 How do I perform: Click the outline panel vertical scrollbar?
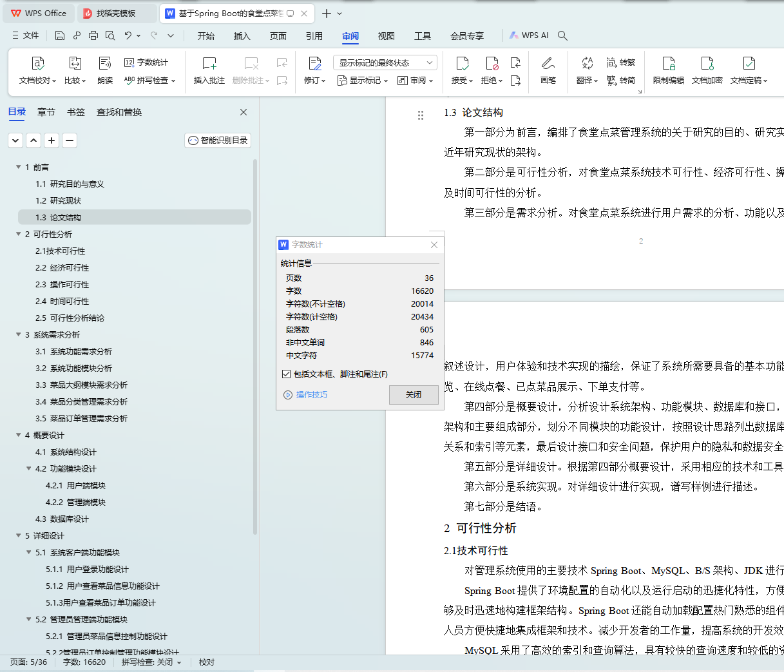[x=255, y=348]
